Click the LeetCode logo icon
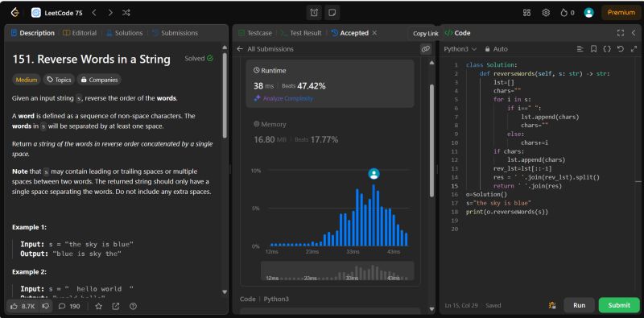Screen dimensions: 644x318 click(15, 13)
